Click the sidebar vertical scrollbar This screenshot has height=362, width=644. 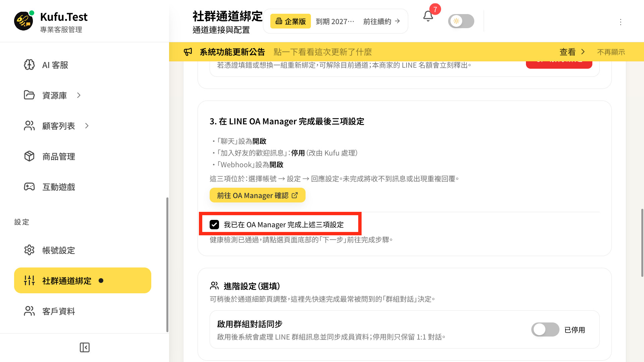click(x=167, y=265)
